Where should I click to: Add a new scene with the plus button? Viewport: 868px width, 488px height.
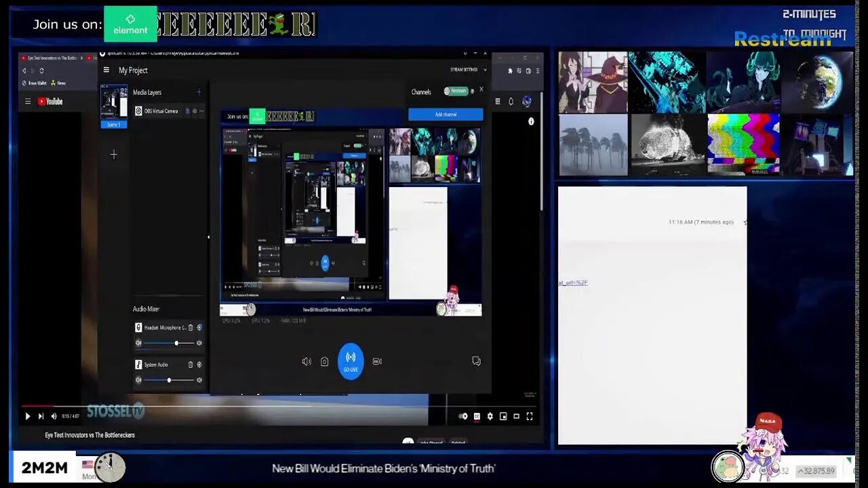[x=114, y=155]
